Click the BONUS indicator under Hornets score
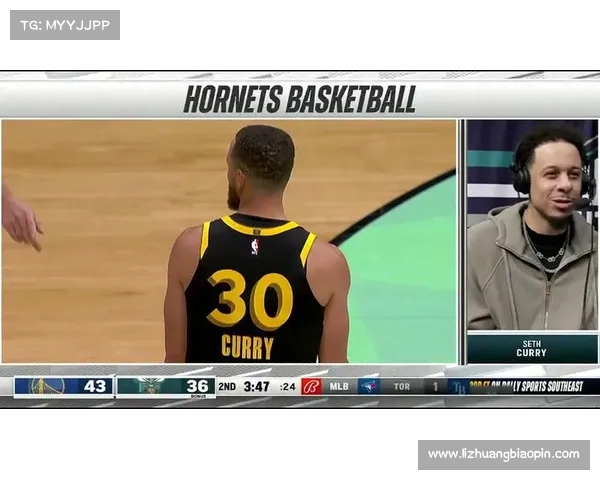 [198, 396]
